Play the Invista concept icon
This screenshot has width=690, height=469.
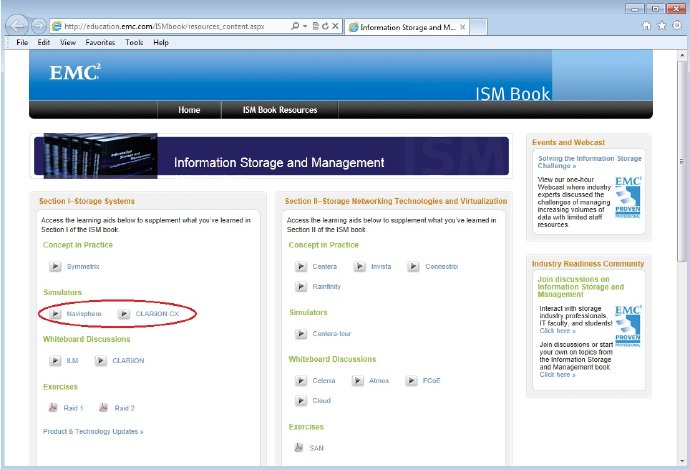coord(360,266)
